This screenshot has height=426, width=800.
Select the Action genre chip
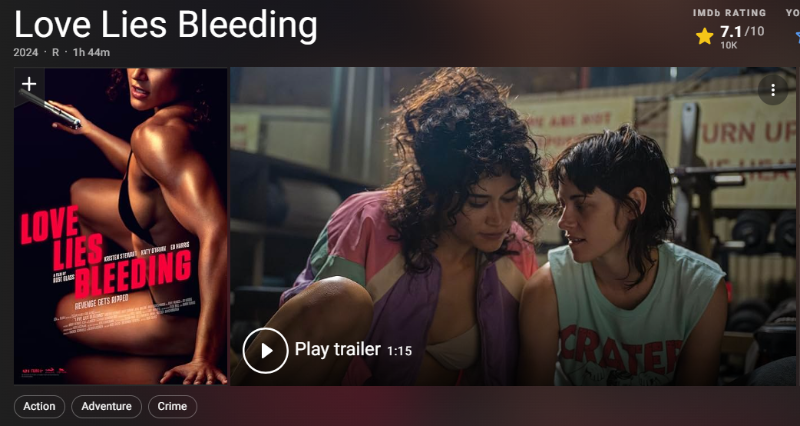(39, 406)
